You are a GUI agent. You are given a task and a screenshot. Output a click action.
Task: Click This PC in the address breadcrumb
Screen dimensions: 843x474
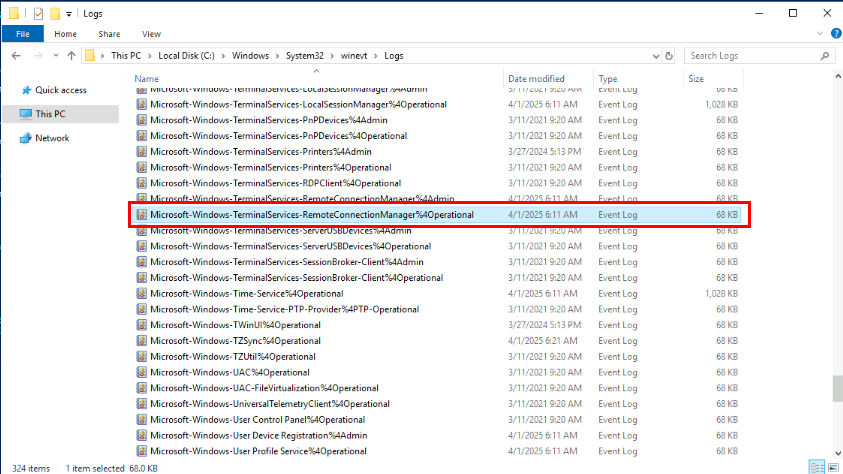pos(126,56)
